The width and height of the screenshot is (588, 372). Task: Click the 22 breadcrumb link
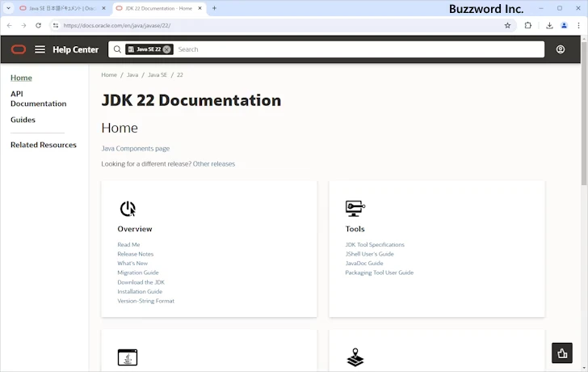point(180,74)
